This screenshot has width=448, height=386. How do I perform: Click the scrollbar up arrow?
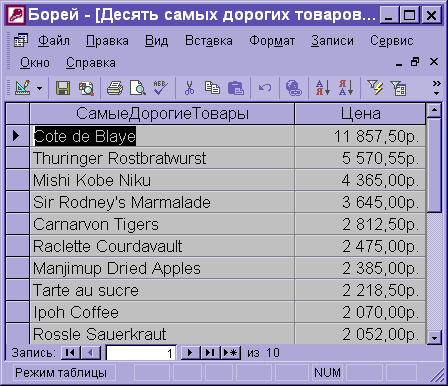click(434, 110)
